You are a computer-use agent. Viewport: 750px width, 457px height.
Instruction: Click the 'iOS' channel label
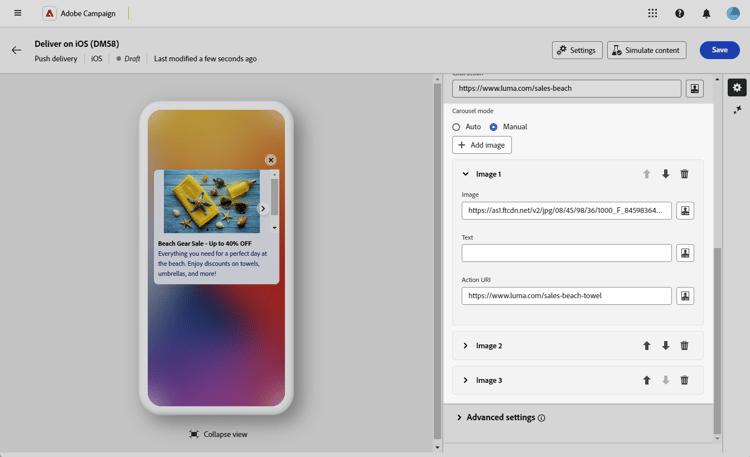tap(97, 59)
